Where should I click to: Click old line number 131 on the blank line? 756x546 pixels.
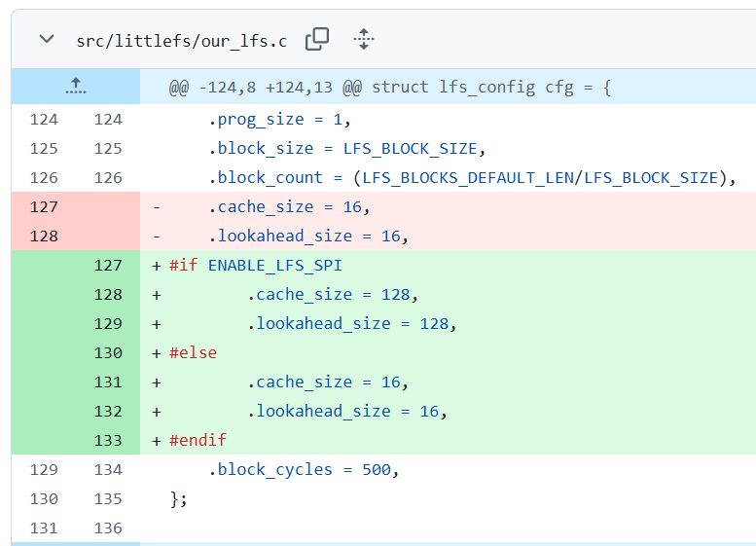click(x=44, y=528)
